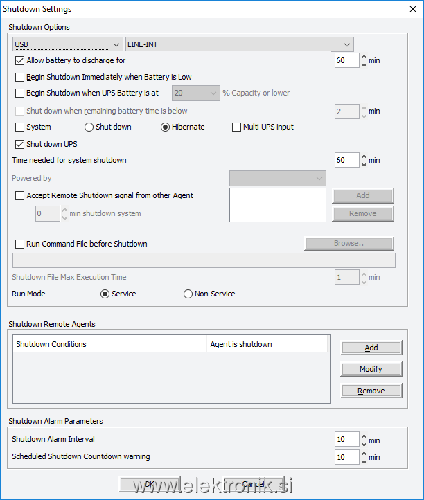This screenshot has width=424, height=500.
Task: Choose Non Service run mode
Action: pos(188,294)
